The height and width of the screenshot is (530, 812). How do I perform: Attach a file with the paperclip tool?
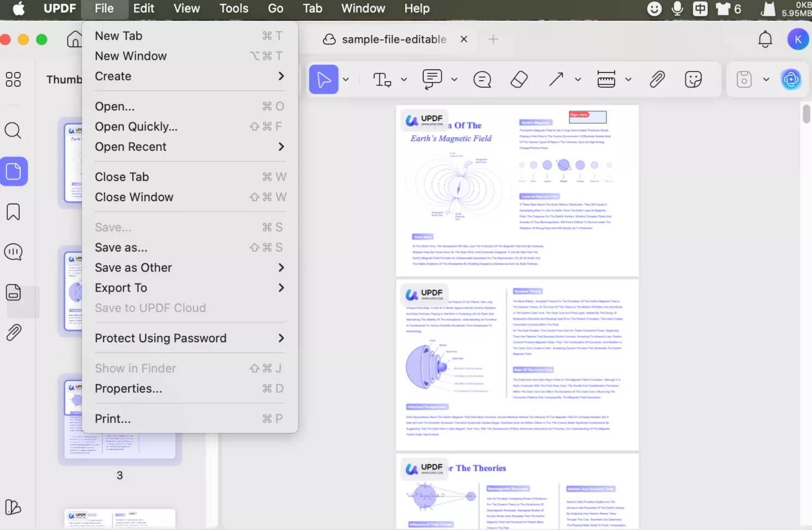point(657,79)
